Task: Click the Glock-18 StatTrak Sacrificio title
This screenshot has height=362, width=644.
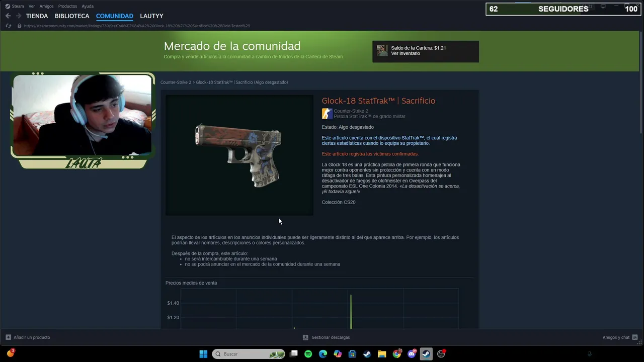Action: pos(378,101)
